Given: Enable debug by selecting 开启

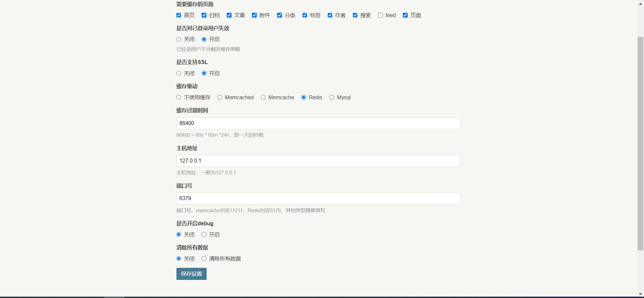Looking at the screenshot, I should tap(204, 235).
